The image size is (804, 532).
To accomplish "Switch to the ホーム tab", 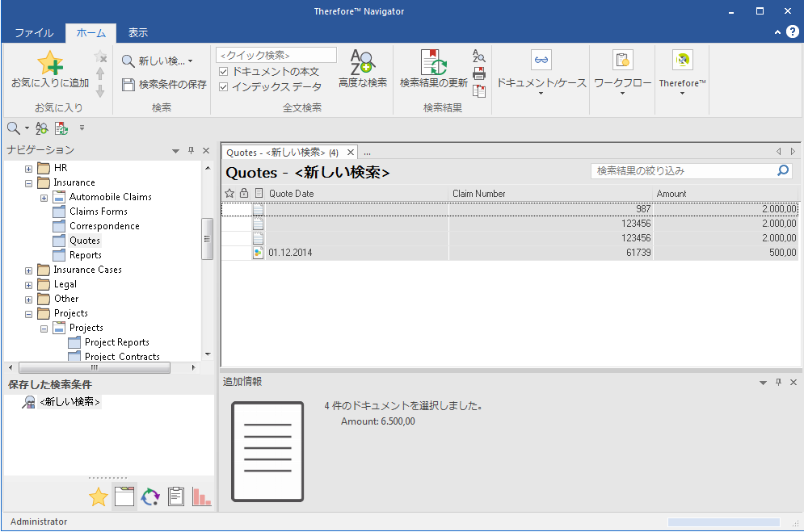I will tap(91, 33).
